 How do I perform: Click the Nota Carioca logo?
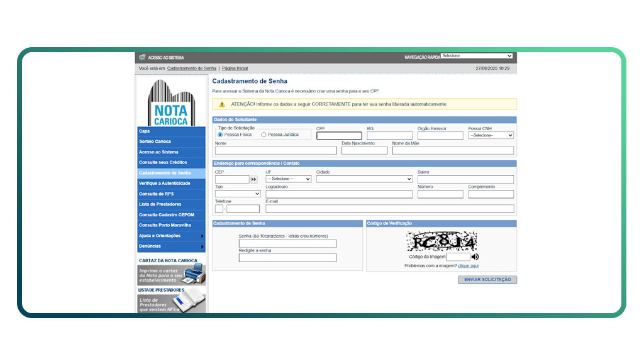coord(171,102)
